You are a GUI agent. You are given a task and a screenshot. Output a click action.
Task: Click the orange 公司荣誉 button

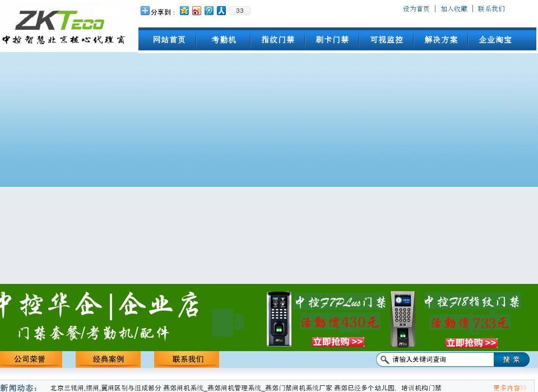(x=30, y=360)
